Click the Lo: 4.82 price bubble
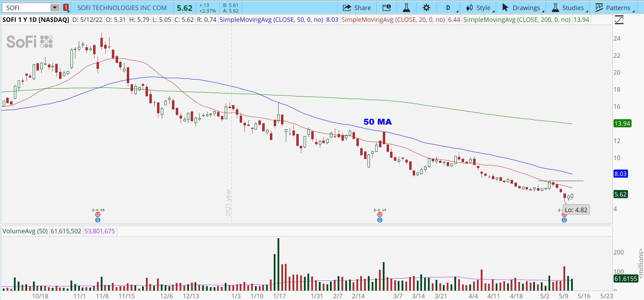 [x=576, y=210]
